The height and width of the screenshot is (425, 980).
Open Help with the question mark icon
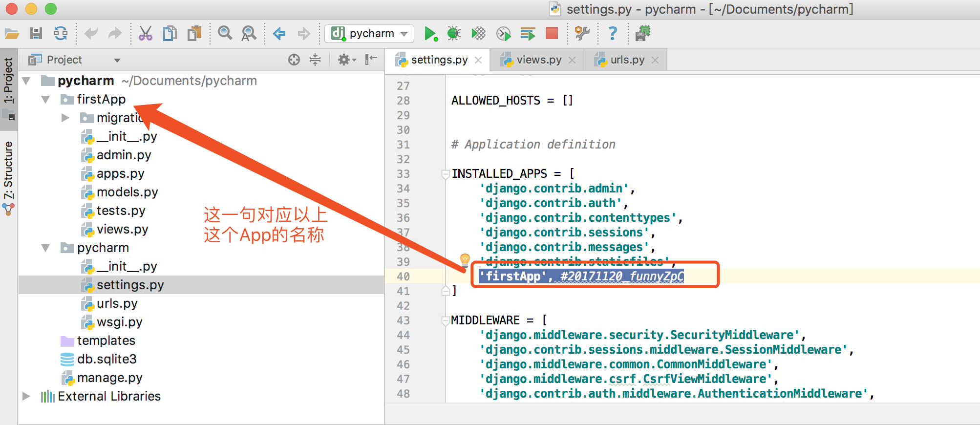click(x=613, y=34)
